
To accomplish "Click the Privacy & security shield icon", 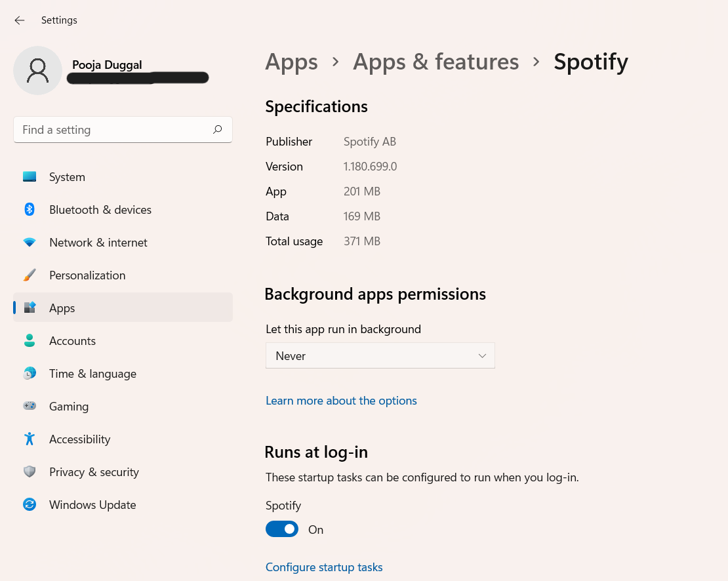I will click(30, 472).
